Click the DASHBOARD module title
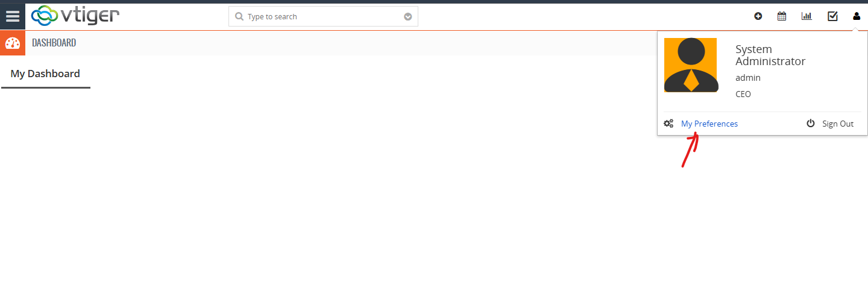Image resolution: width=868 pixels, height=293 pixels. pyautogui.click(x=54, y=43)
